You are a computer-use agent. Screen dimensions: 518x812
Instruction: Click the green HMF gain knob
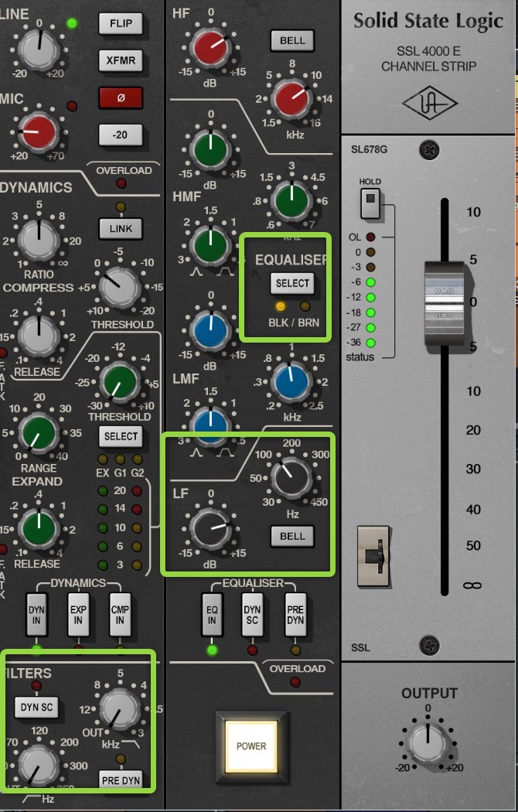tap(210, 150)
